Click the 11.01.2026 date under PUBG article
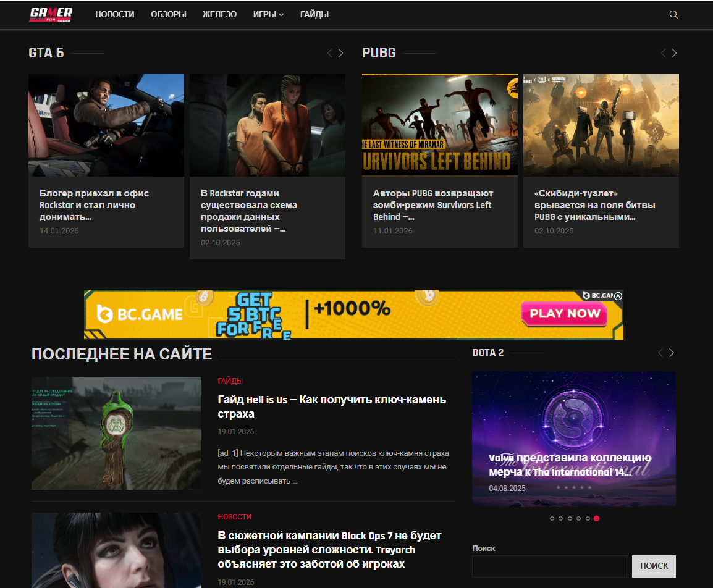The height and width of the screenshot is (588, 713). (x=393, y=231)
